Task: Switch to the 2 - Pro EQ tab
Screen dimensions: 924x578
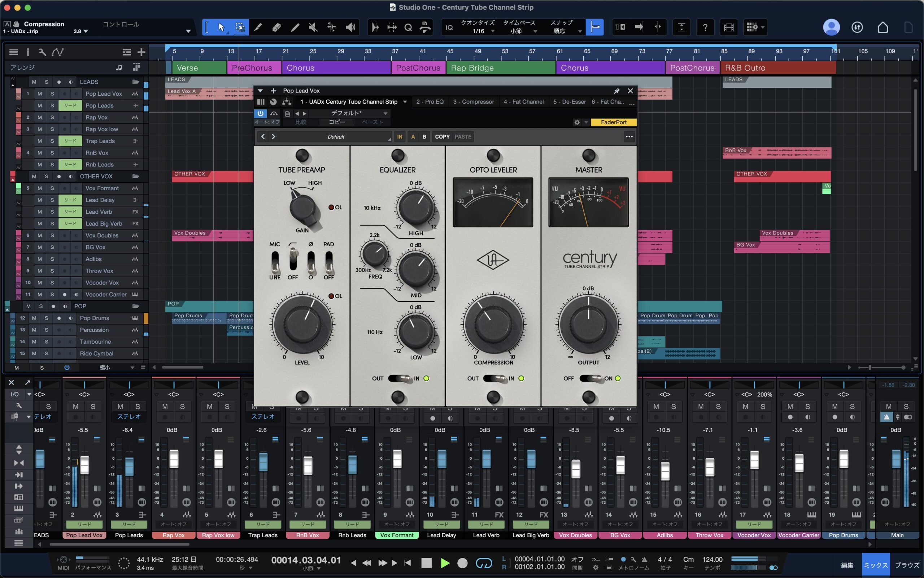Action: click(430, 102)
